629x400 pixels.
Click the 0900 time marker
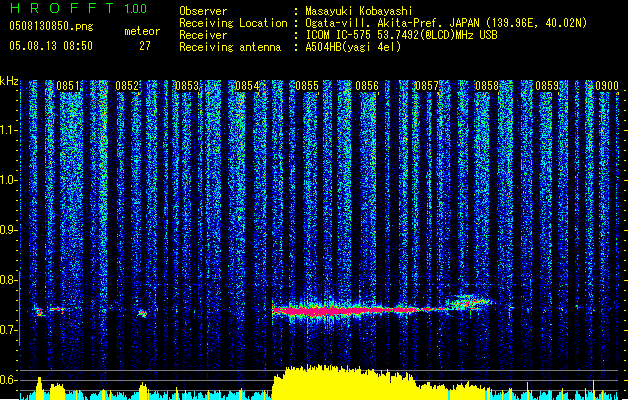(x=607, y=86)
